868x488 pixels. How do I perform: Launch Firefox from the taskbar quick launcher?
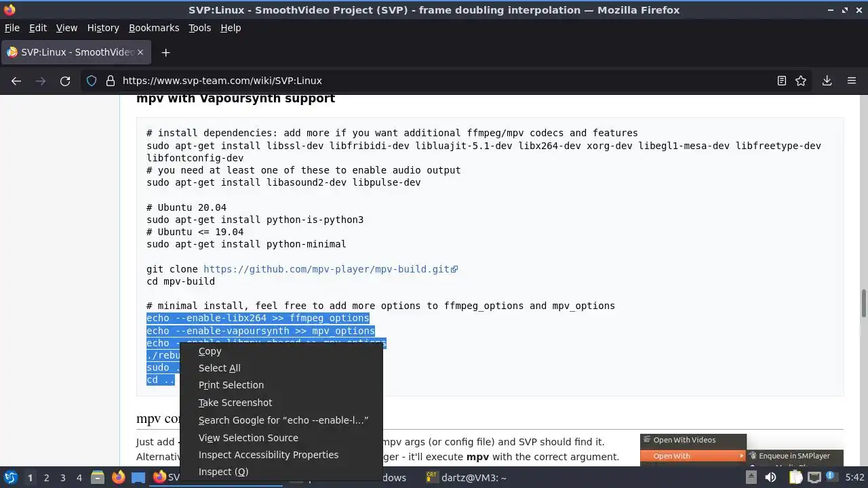[119, 478]
